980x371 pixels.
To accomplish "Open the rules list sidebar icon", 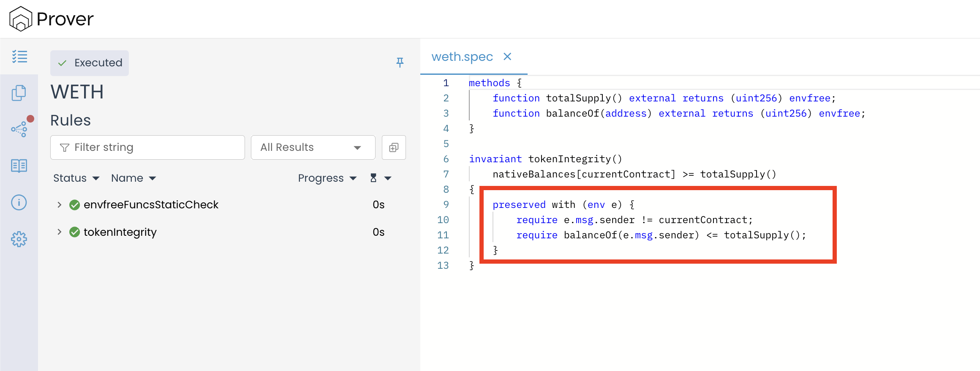I will pos(19,57).
